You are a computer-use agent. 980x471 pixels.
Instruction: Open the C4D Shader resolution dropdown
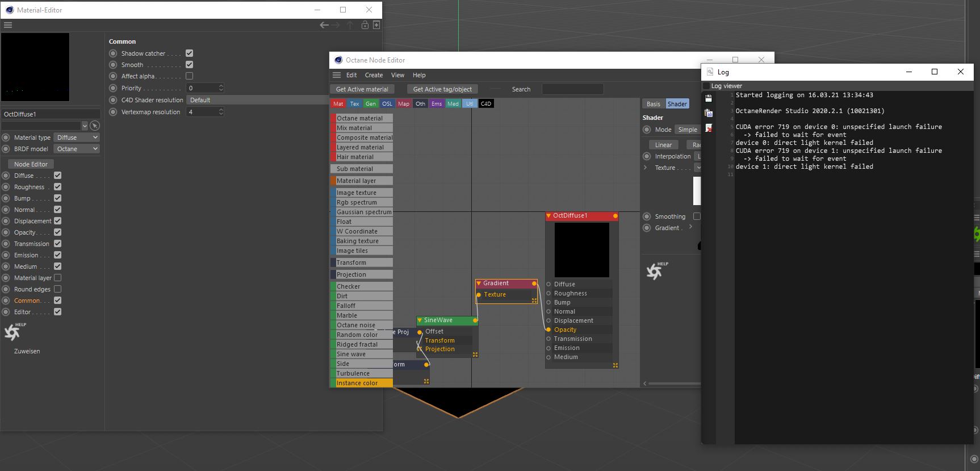(257, 100)
